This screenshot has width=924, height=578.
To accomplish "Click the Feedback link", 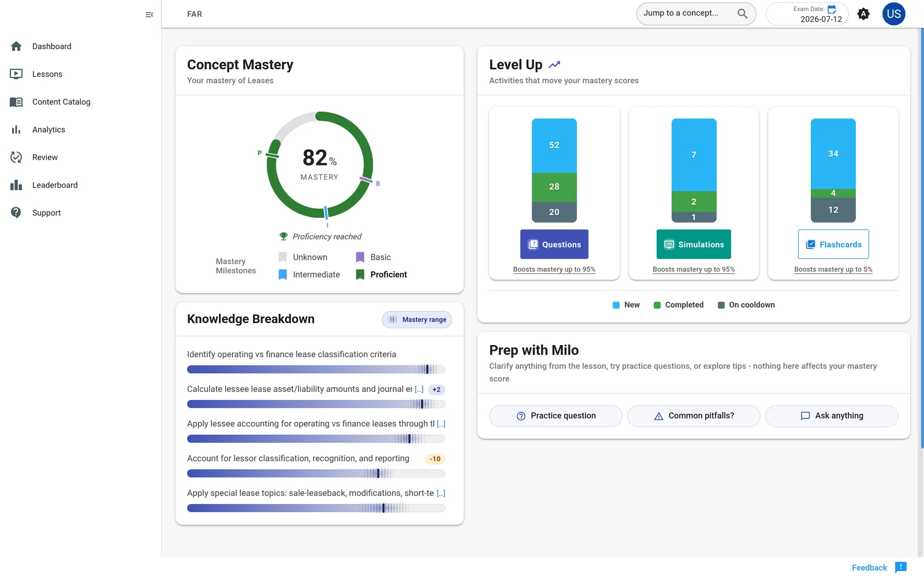I will [x=869, y=568].
